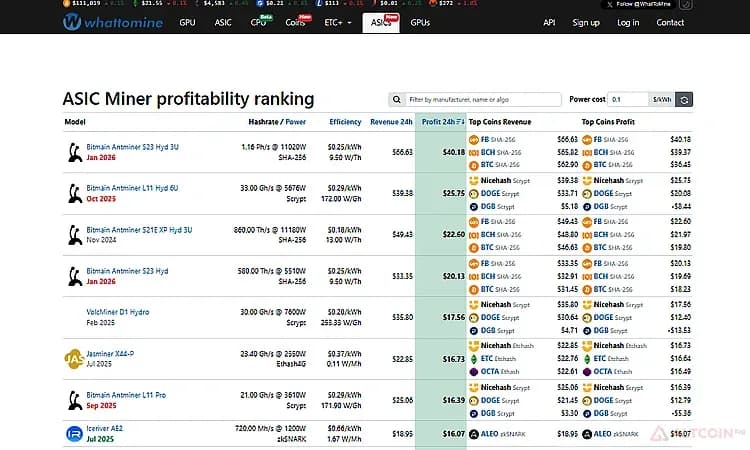The height and width of the screenshot is (450, 750).
Task: Click Nicehash icon in Jasminer profit list
Action: coord(587,346)
